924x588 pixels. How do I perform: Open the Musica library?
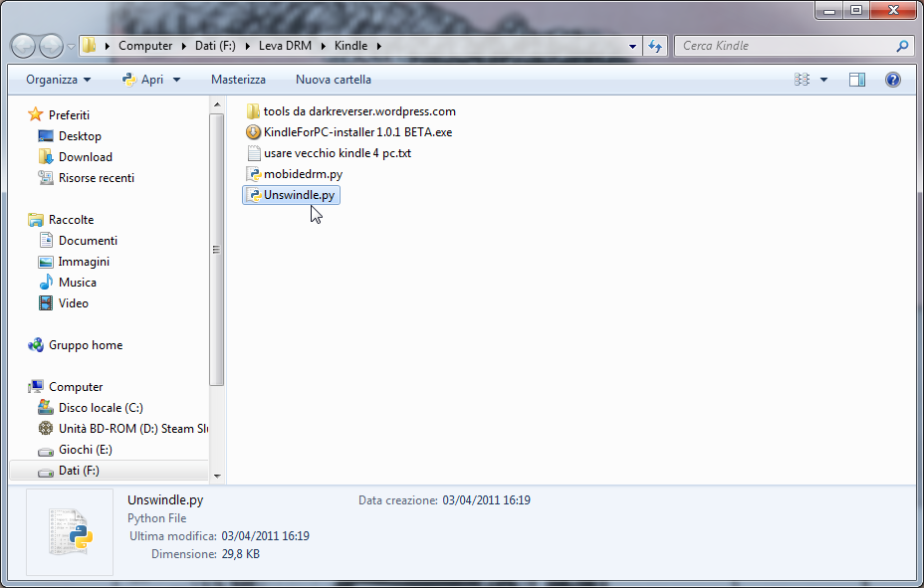pyautogui.click(x=78, y=283)
